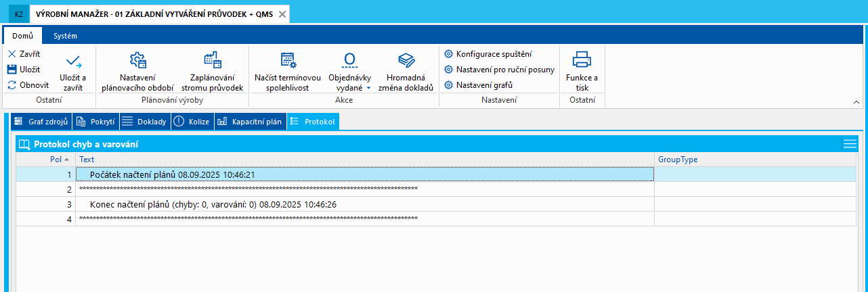
Task: Open Hromadná změna dokladů
Action: [406, 72]
